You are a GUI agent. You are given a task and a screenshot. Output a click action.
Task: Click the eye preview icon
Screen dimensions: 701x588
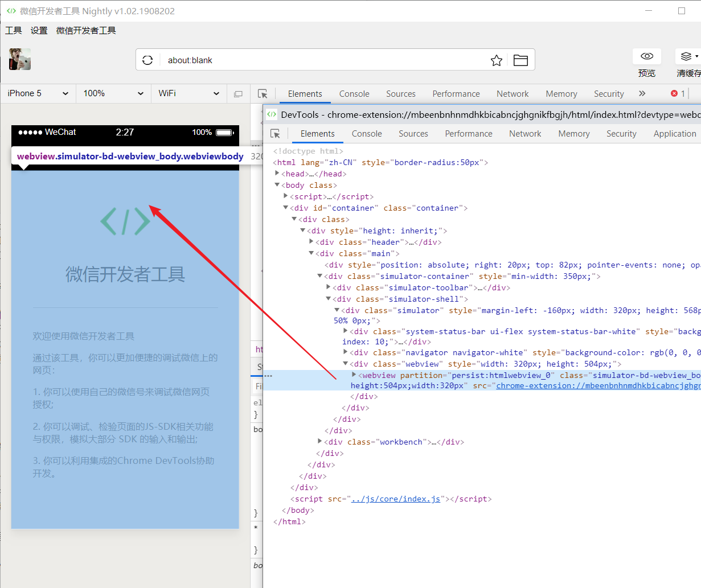pos(647,56)
